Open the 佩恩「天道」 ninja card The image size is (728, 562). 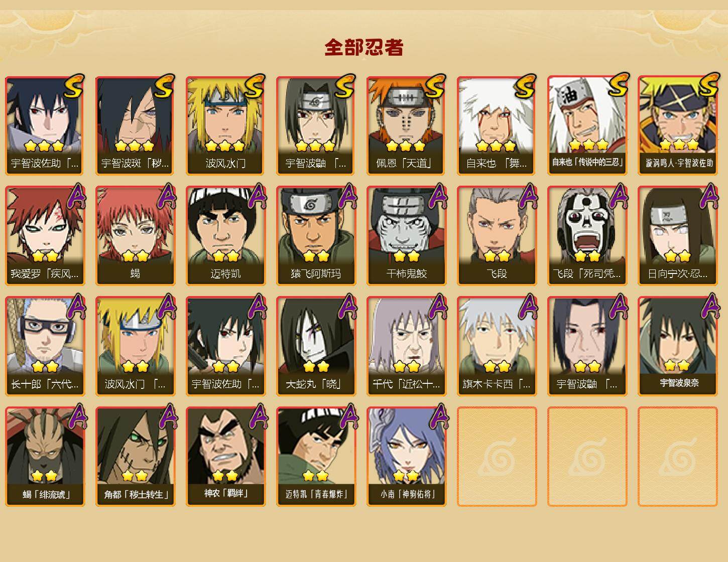point(406,125)
